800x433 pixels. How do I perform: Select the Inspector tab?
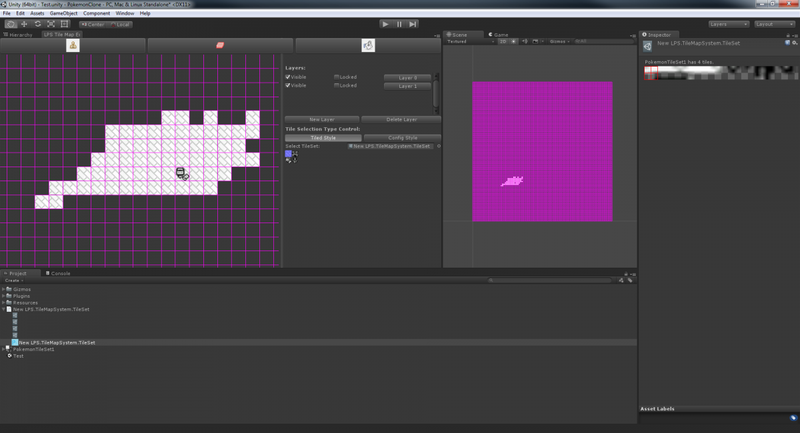657,35
